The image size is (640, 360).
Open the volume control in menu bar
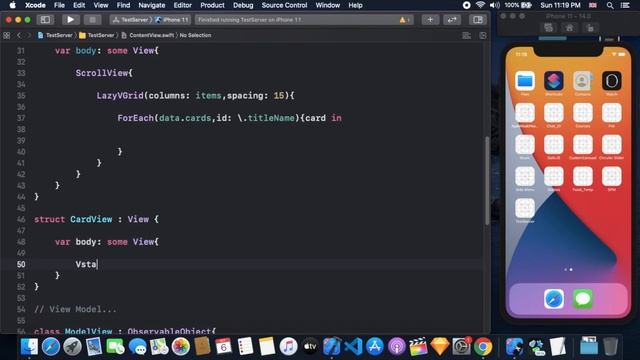[494, 5]
